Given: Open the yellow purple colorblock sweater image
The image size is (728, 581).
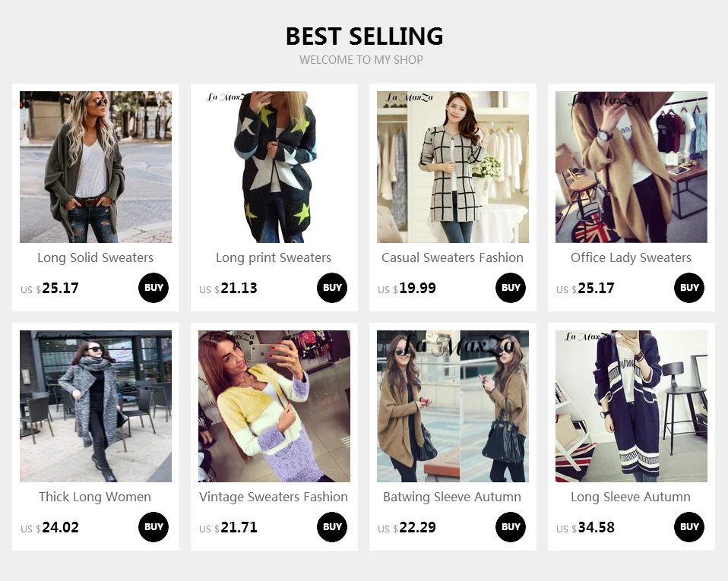Looking at the screenshot, I should (x=274, y=406).
